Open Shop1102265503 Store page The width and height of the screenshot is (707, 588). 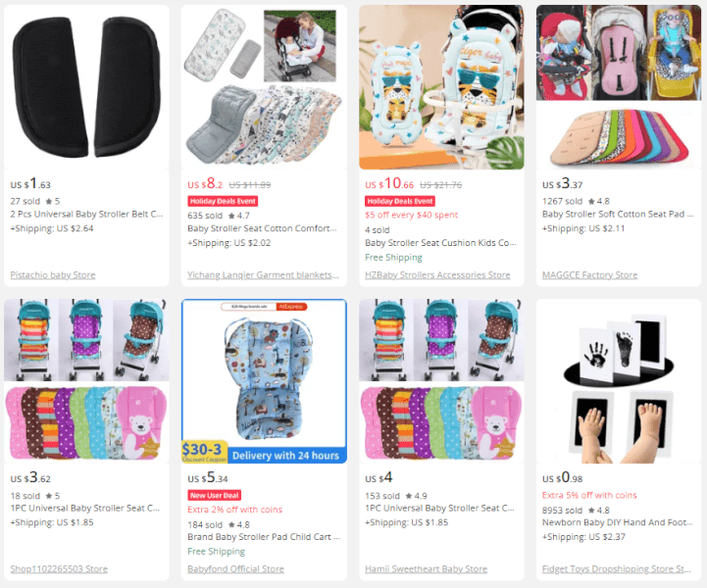pos(59,569)
